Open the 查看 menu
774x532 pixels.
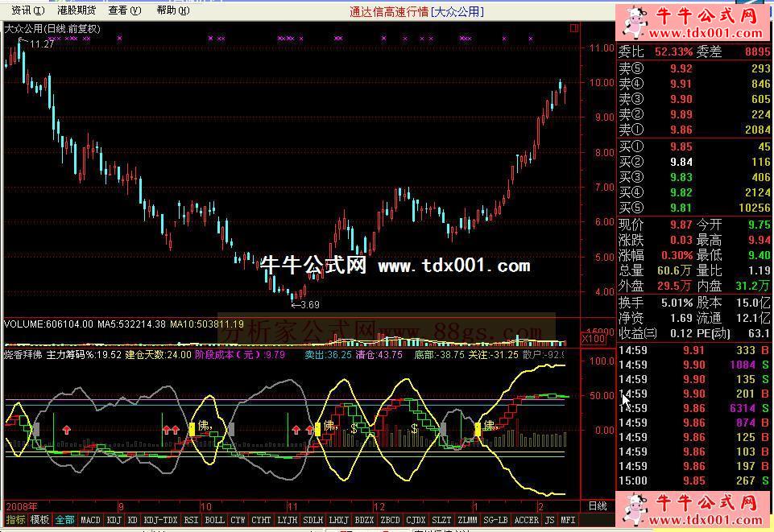125,10
